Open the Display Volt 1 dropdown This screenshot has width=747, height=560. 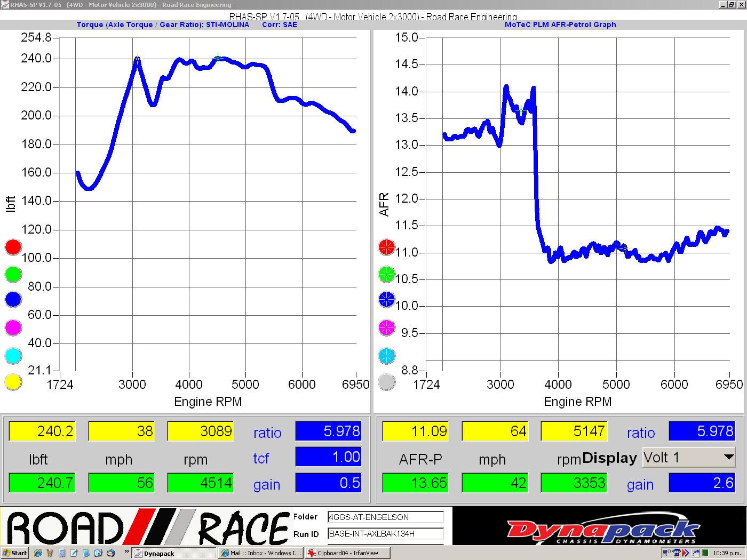tap(689, 457)
